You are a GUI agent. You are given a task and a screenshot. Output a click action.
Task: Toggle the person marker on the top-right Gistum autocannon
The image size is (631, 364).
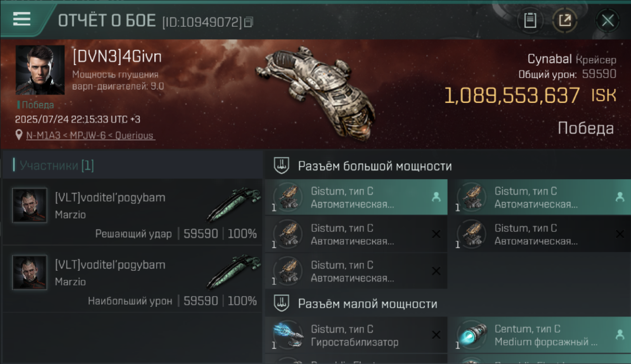tap(619, 197)
